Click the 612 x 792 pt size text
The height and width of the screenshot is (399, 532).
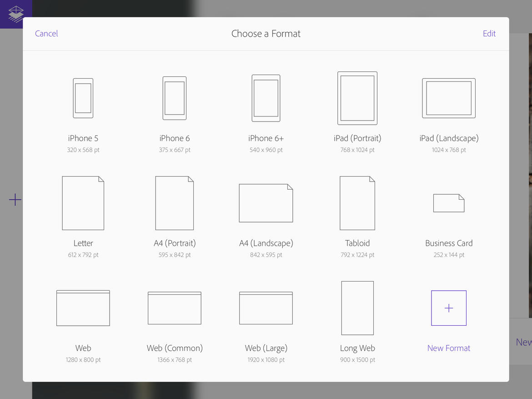coord(83,255)
